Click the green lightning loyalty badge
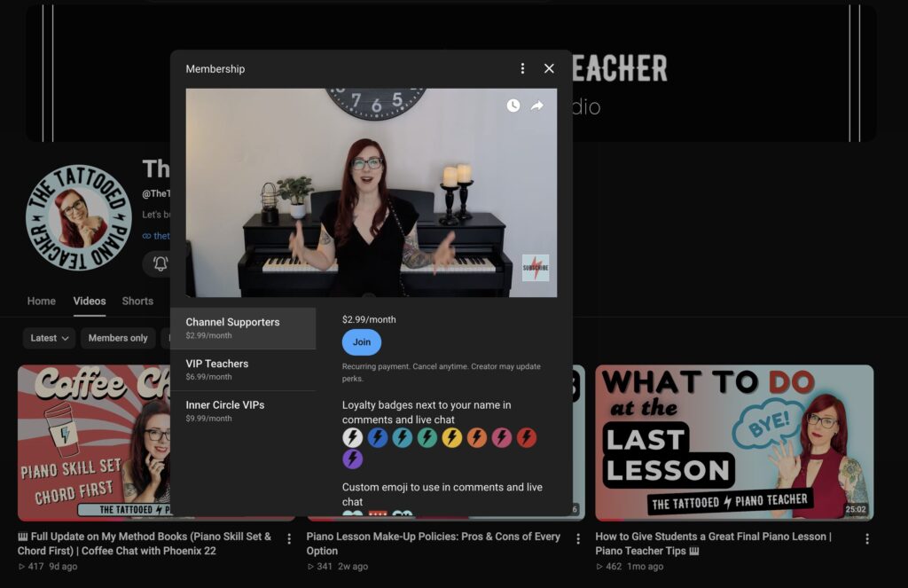Image resolution: width=908 pixels, height=588 pixels. point(427,437)
